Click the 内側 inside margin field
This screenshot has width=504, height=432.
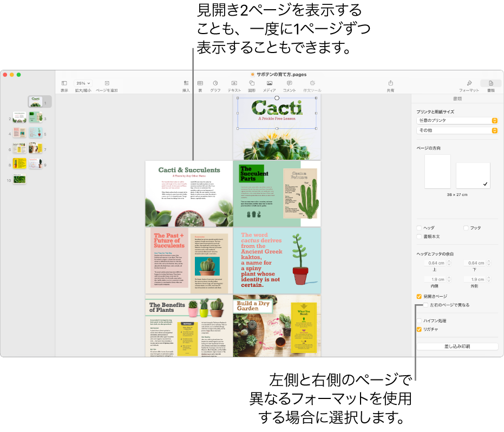point(434,279)
